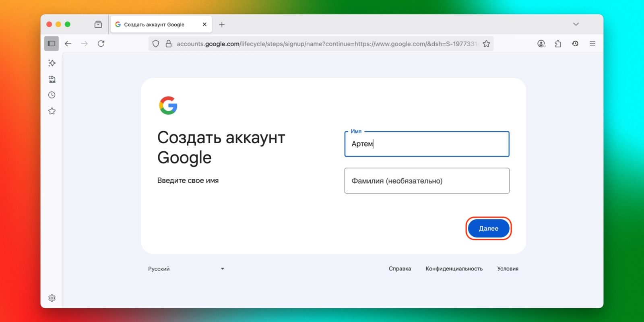Image resolution: width=644 pixels, height=322 pixels.
Task: Open the Русский language dropdown
Action: click(186, 269)
